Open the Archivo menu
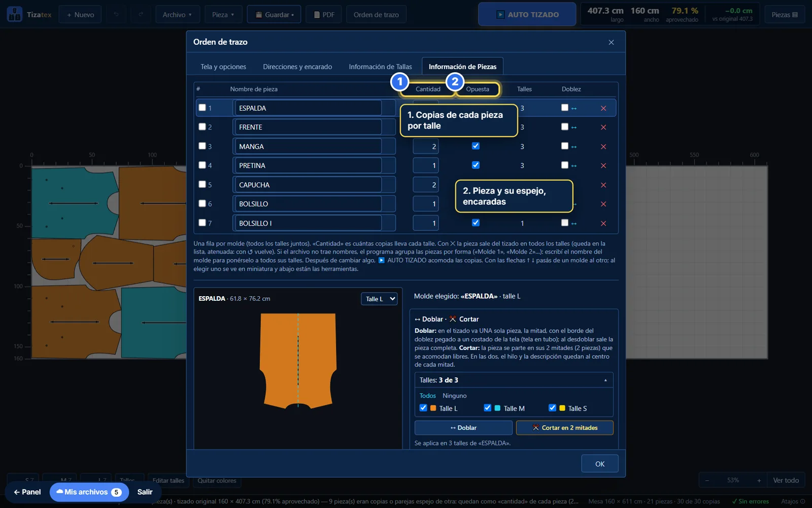Viewport: 812px width, 508px height. pos(178,15)
